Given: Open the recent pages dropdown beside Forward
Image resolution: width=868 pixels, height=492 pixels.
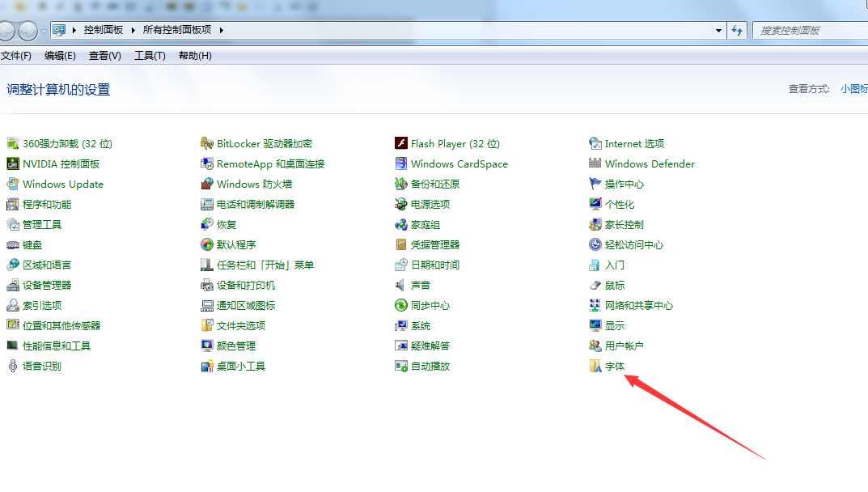Looking at the screenshot, I should [x=44, y=31].
